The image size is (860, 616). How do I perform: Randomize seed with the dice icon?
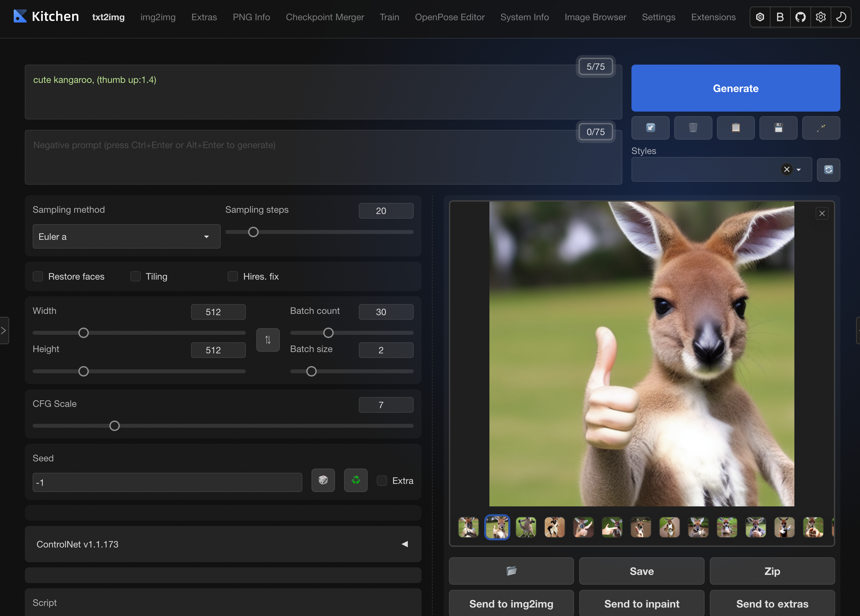point(323,480)
